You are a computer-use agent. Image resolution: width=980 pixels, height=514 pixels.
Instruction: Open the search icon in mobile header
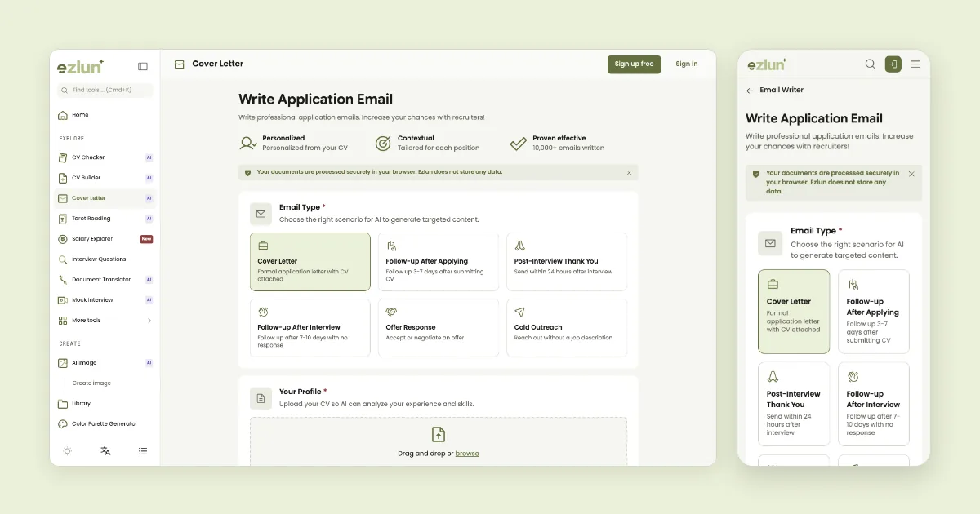coord(871,64)
